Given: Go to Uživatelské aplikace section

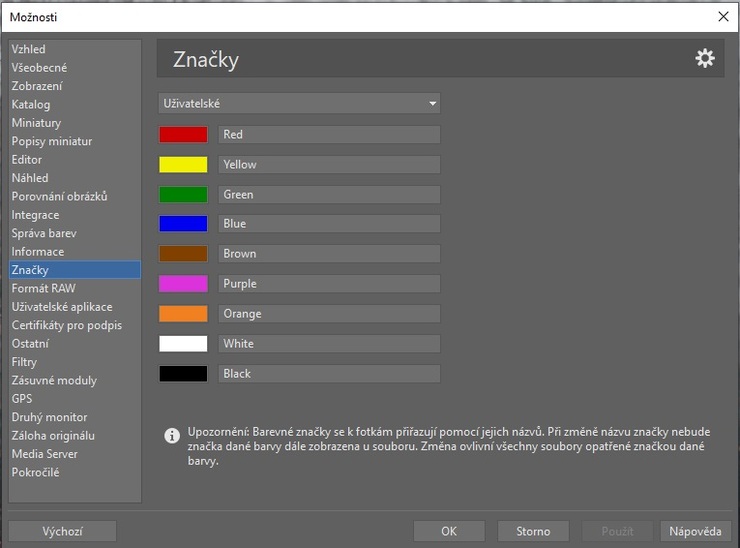Looking at the screenshot, I should [75, 307].
